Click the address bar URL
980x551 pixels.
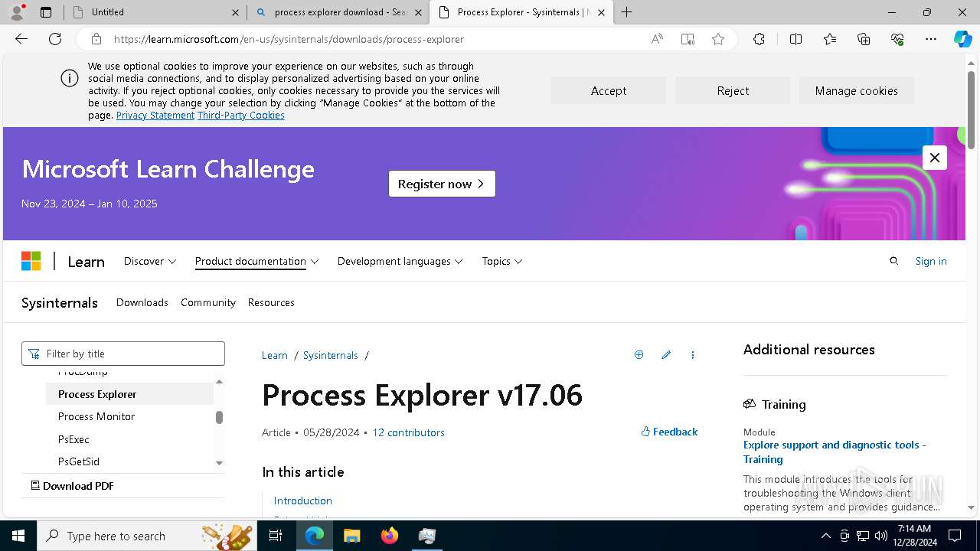click(x=289, y=39)
